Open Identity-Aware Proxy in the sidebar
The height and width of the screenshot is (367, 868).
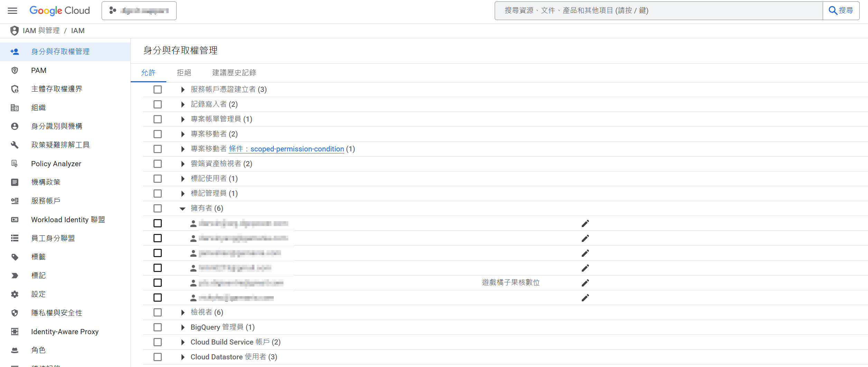click(x=65, y=332)
